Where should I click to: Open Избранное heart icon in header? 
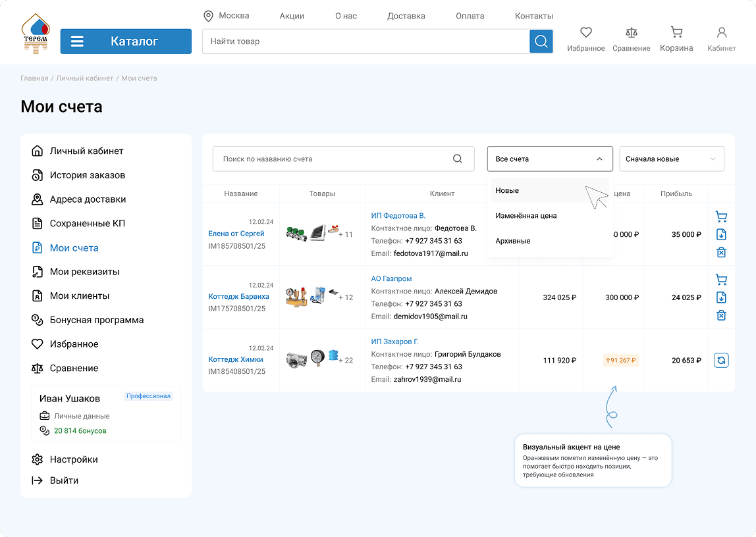coord(586,32)
